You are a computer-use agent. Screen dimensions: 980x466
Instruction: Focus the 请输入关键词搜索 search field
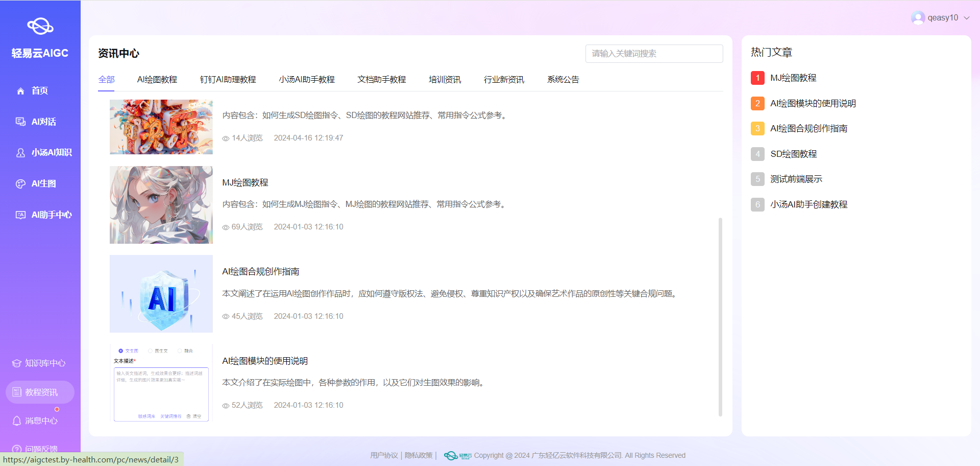(654, 54)
